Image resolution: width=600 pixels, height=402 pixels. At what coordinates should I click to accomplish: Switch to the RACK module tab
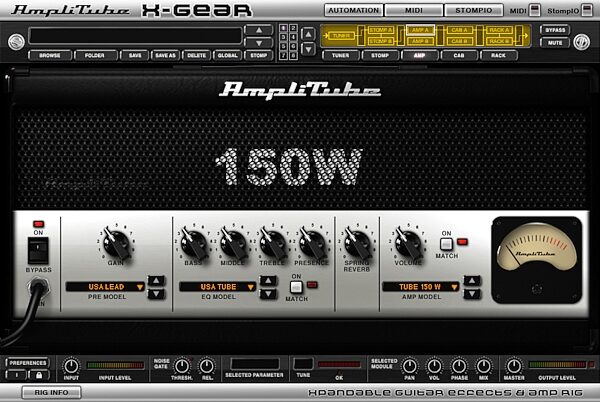pos(499,55)
